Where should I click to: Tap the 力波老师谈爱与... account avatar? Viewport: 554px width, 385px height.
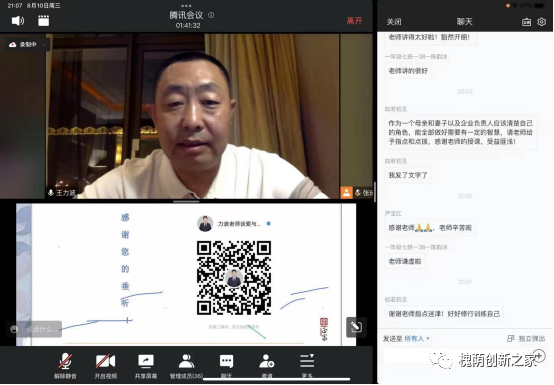(x=205, y=224)
